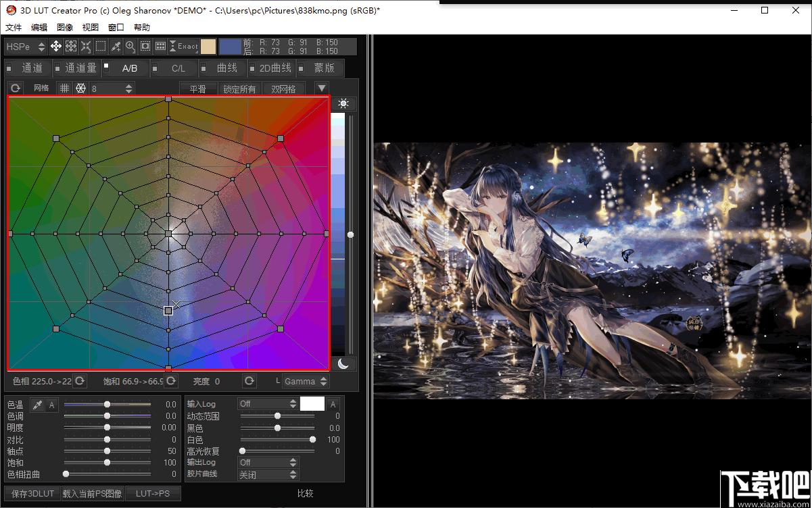Reset the grid with circular arrow icon
Screen dimensions: 812x508
click(15, 88)
